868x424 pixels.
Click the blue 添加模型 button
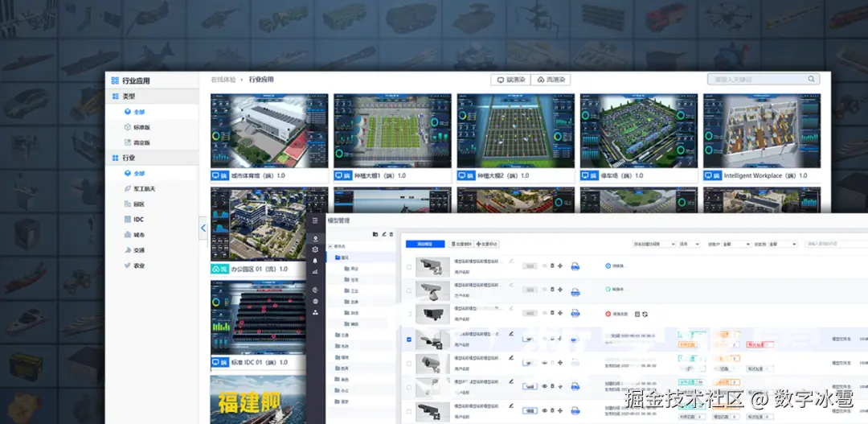(425, 244)
